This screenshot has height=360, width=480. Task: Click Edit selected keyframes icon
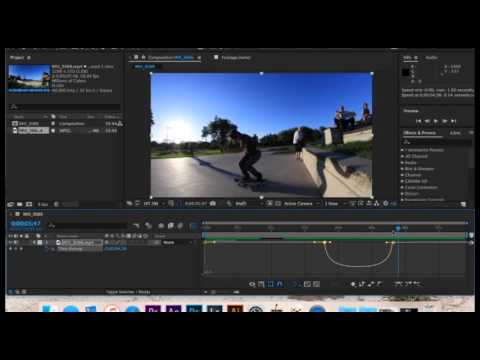pos(353,284)
